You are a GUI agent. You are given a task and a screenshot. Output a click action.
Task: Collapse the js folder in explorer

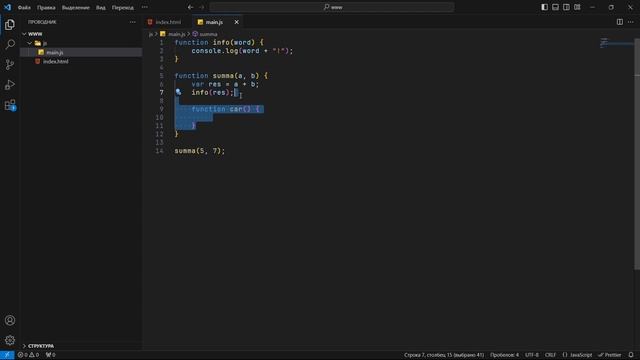click(x=30, y=43)
